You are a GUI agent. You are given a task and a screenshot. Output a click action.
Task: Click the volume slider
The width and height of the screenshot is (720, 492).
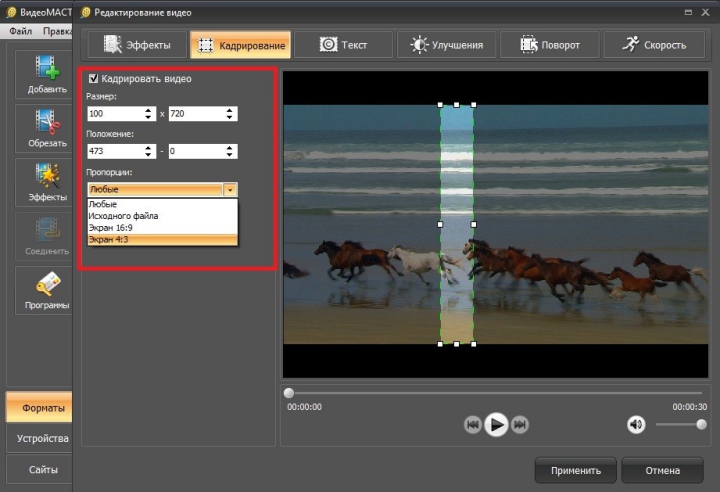coord(680,424)
